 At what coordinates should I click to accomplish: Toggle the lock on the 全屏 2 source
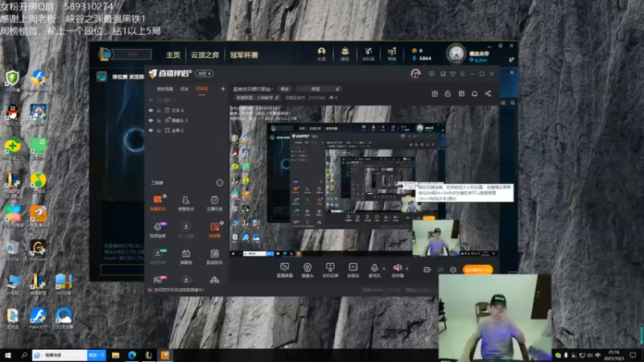pyautogui.click(x=159, y=130)
